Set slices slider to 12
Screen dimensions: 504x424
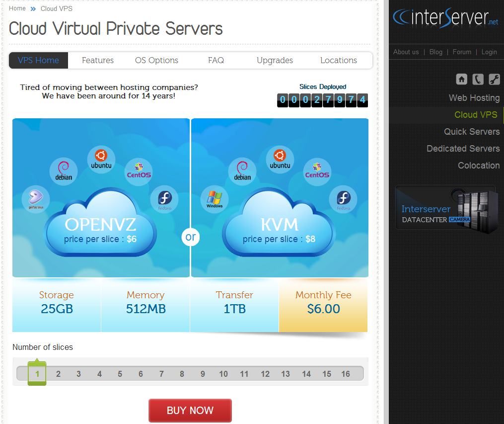pyautogui.click(x=265, y=374)
